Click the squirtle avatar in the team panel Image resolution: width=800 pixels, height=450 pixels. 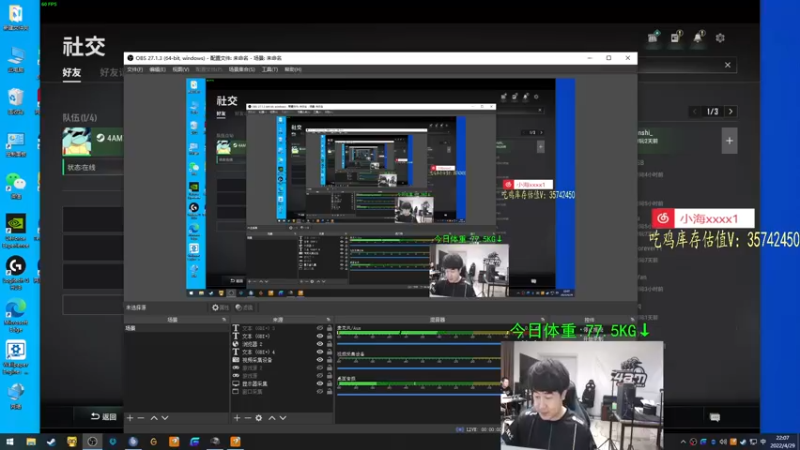coord(77,141)
